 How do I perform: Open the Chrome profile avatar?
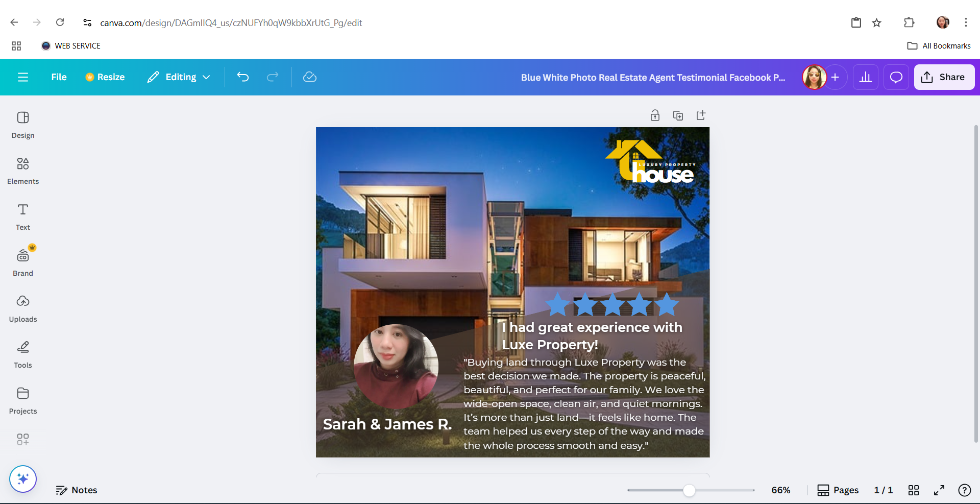click(943, 22)
